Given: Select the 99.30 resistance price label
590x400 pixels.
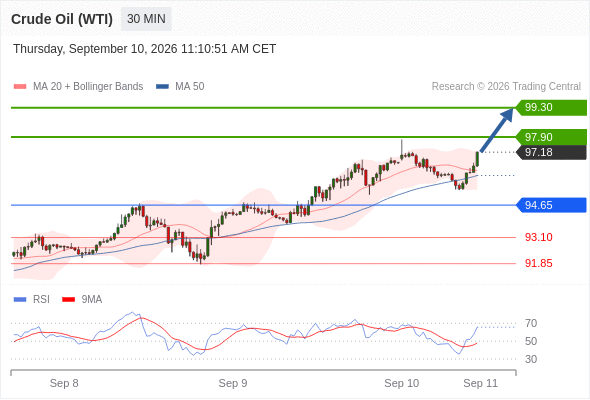Looking at the screenshot, I should coord(551,108).
